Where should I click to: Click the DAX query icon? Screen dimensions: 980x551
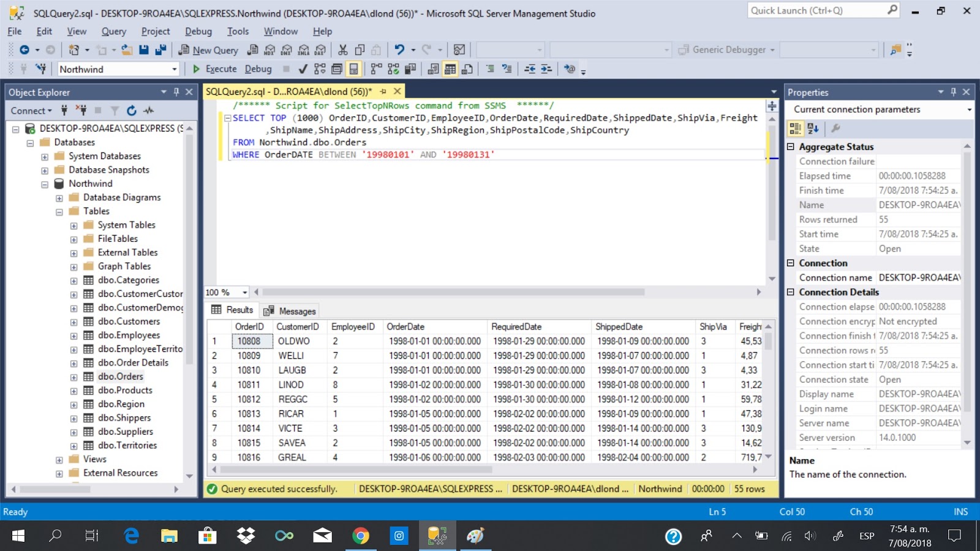320,50
